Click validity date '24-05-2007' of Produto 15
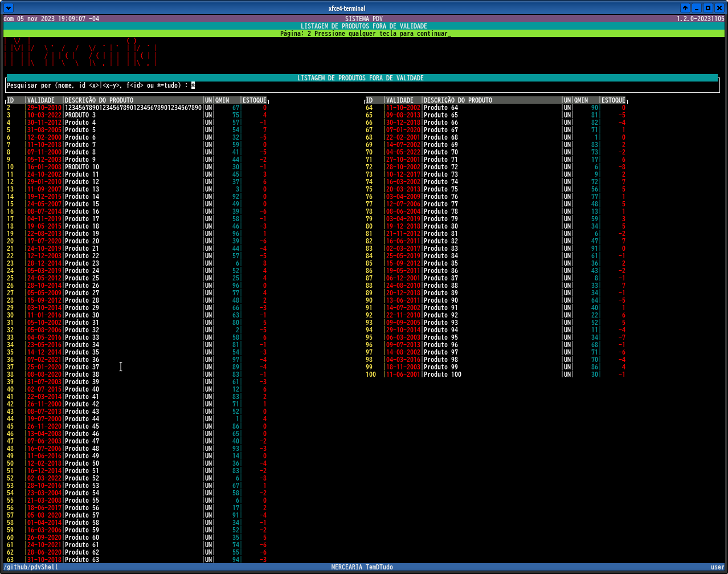Screen dimensions: 728x574 coord(44,204)
